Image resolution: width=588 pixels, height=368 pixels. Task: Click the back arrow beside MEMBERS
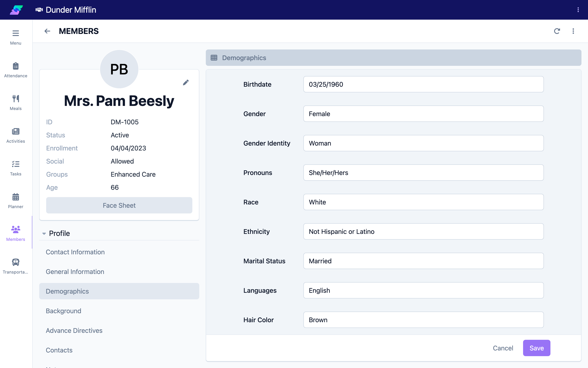click(x=47, y=31)
